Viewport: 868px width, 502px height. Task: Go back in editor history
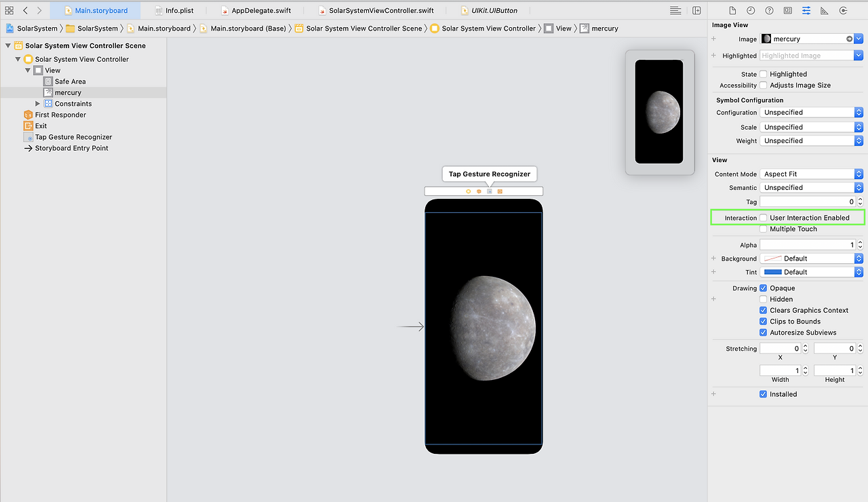point(25,11)
